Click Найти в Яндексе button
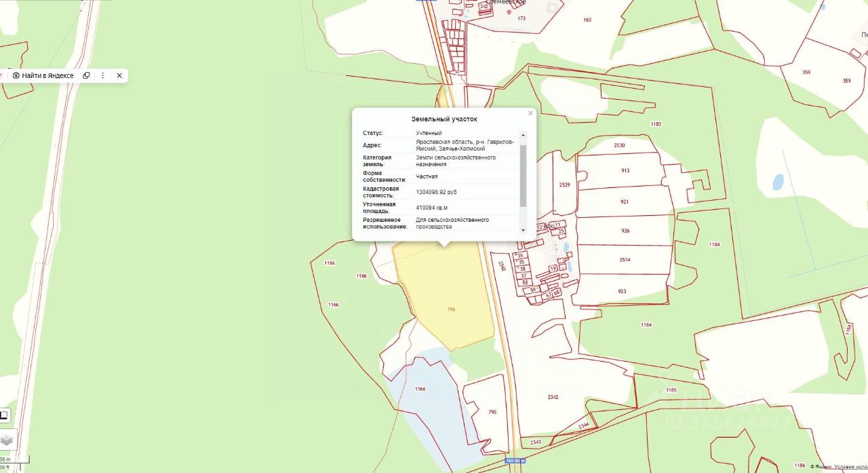This screenshot has height=473, width=868. click(x=42, y=75)
